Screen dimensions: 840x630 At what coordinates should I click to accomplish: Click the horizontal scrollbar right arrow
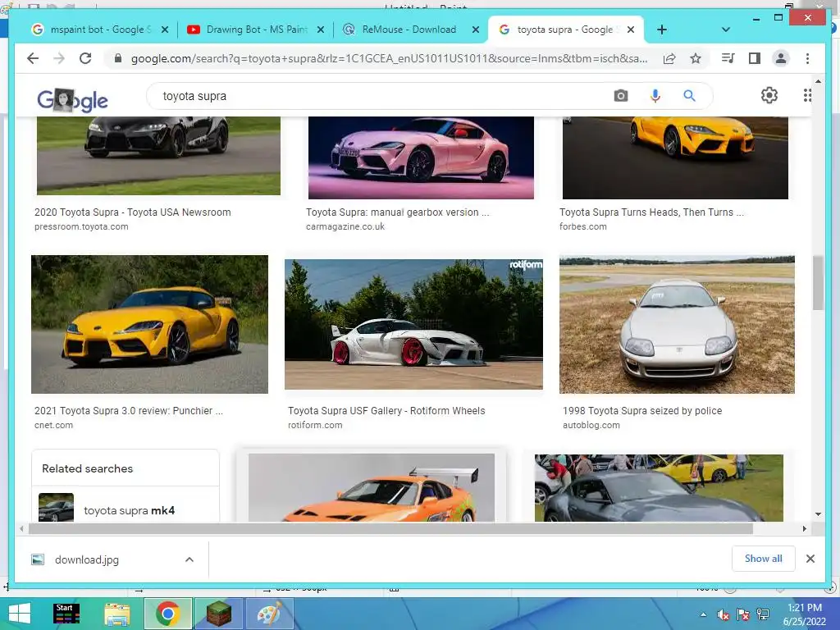coord(804,529)
